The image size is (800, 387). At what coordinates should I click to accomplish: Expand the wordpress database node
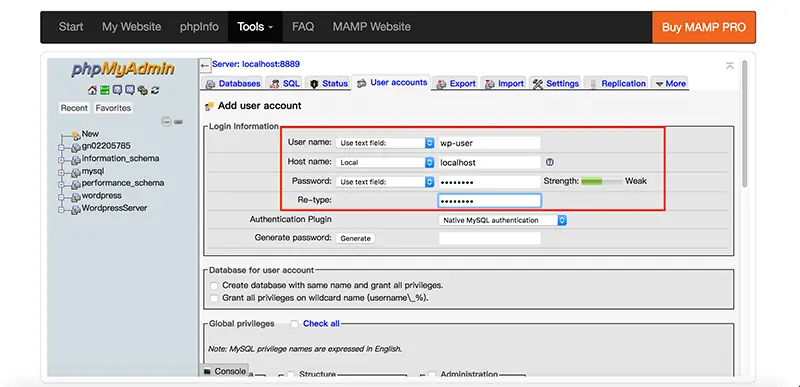61,197
